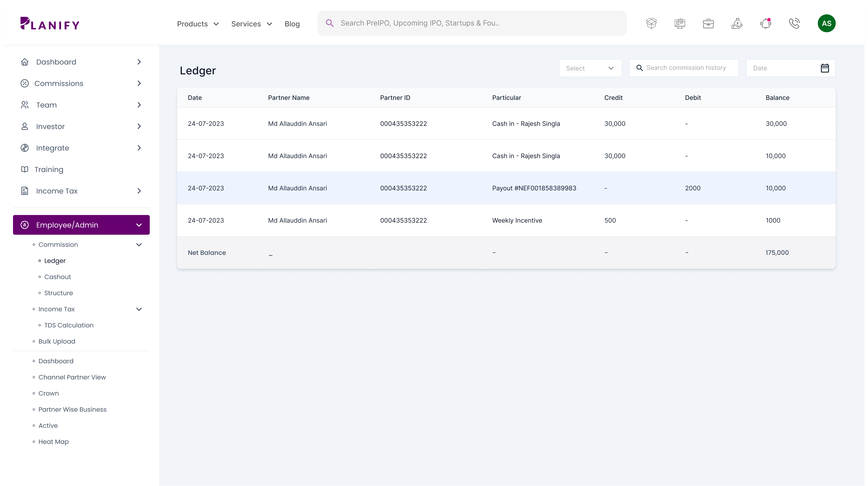The image size is (868, 486).
Task: Expand the sidebar Dashboard chevron
Action: [x=139, y=62]
